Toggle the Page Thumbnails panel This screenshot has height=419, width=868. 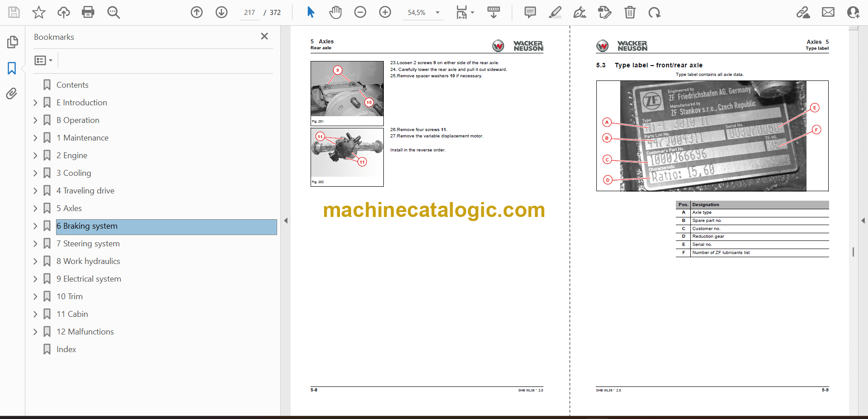(x=12, y=42)
